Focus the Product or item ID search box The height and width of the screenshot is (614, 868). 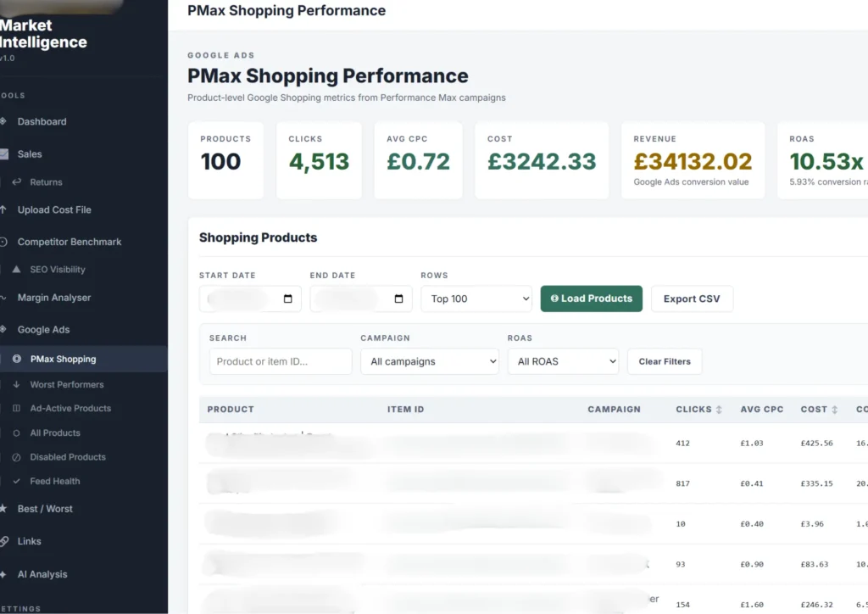tap(281, 361)
